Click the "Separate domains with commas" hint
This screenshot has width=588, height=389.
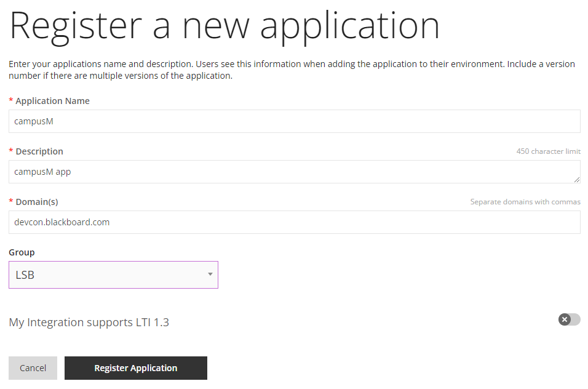525,202
